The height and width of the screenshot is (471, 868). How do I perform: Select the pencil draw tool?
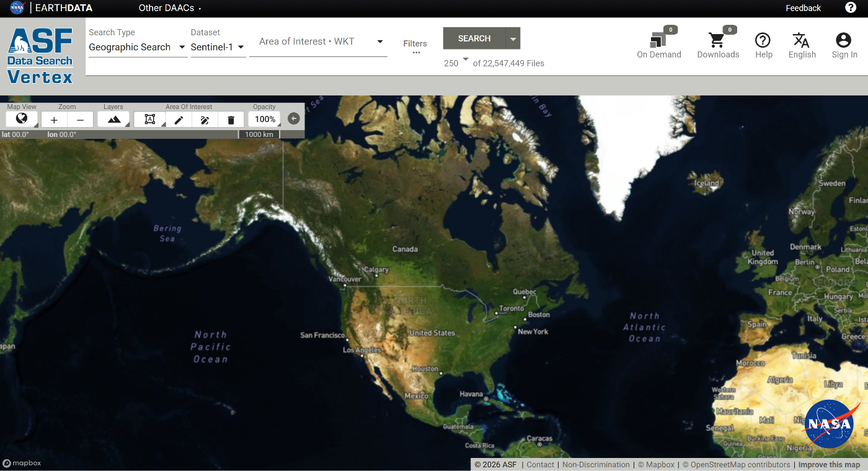tap(179, 119)
